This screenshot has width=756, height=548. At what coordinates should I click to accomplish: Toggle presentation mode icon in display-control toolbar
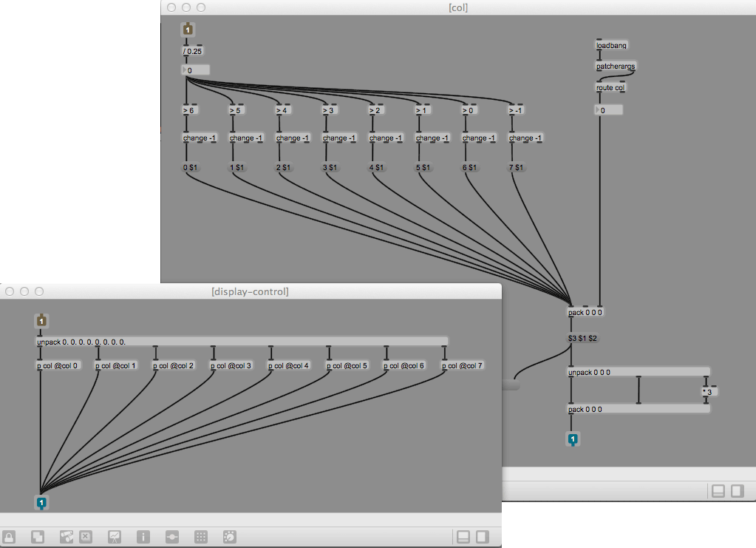(x=115, y=537)
